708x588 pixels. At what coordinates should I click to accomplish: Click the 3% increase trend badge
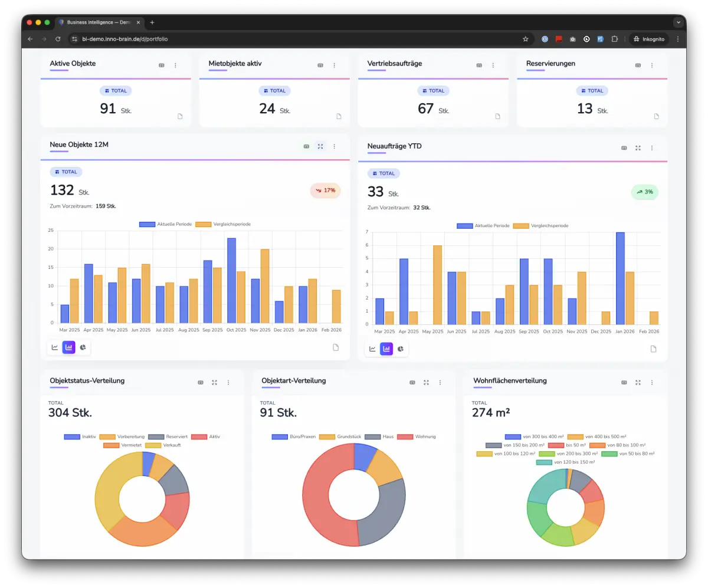644,192
